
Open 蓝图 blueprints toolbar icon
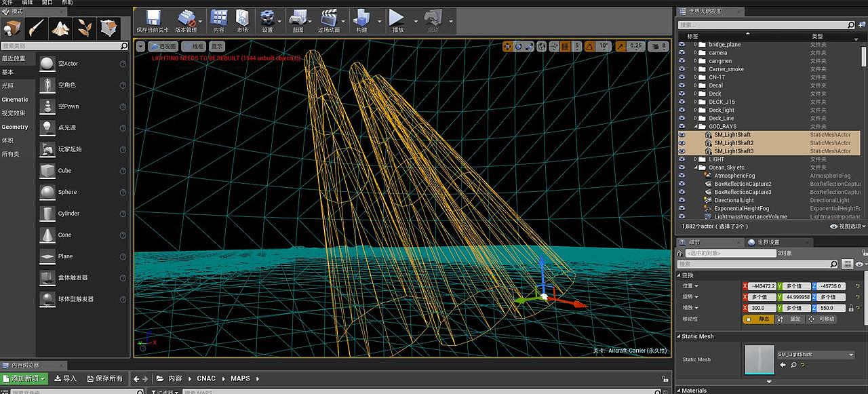[298, 18]
